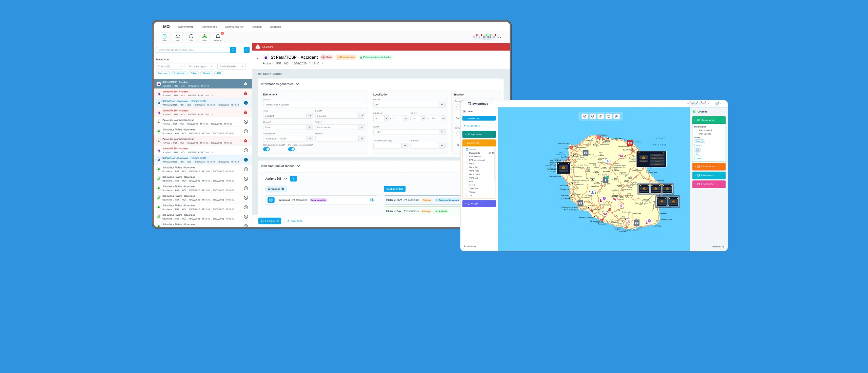Viewport: 868px width, 373px height.
Task: Collapse the Plan d'actions et tâches section
Action: tap(299, 166)
